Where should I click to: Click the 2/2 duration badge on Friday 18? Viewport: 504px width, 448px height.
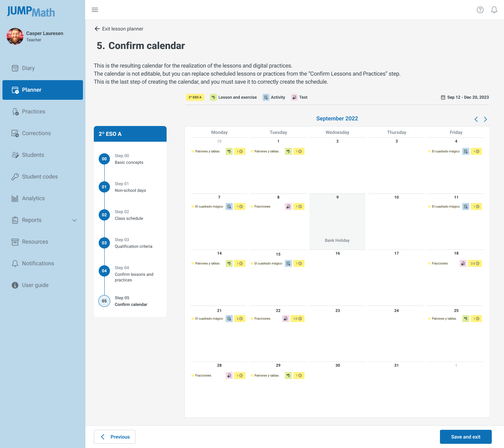(x=475, y=264)
